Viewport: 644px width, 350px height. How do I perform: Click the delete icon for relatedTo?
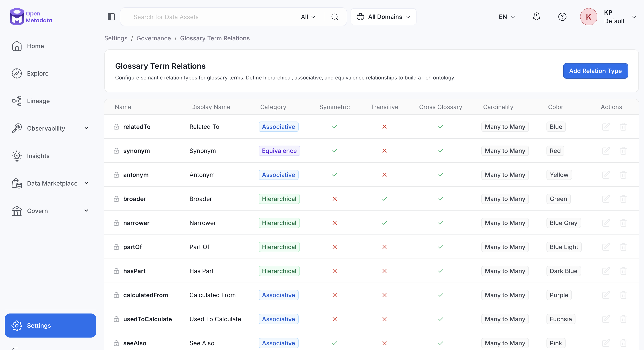tap(623, 127)
